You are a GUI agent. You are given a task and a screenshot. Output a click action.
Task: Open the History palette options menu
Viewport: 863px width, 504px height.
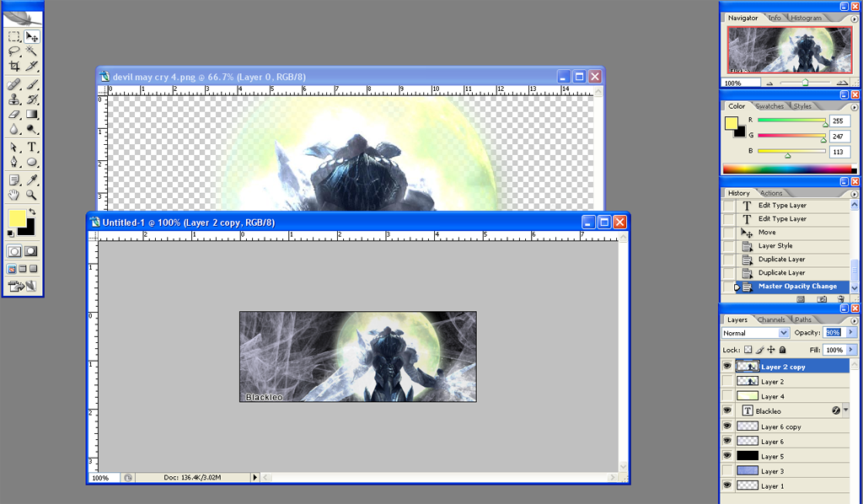click(x=855, y=194)
